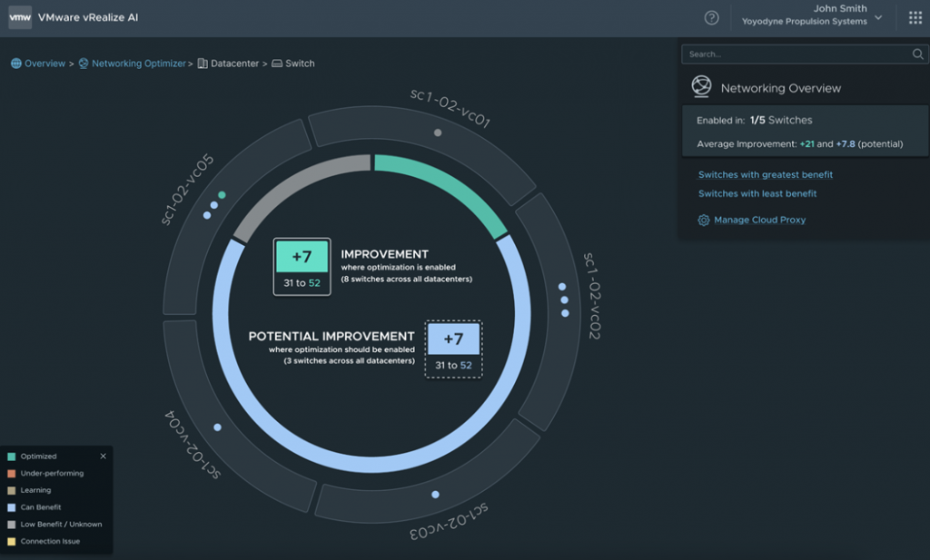Select Switch breadcrumb item
The height and width of the screenshot is (560, 930).
pos(300,64)
